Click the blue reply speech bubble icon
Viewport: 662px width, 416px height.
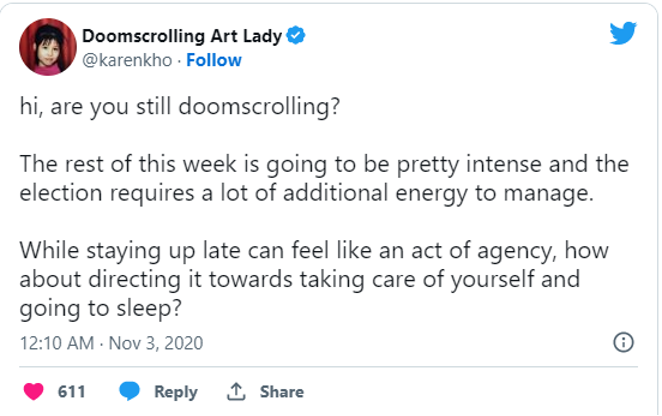(x=130, y=392)
